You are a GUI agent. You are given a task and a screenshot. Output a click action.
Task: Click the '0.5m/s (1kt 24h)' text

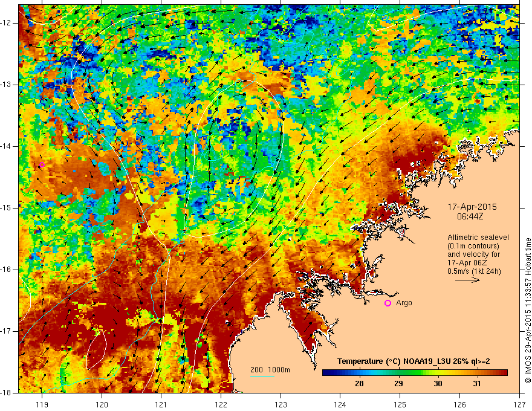[x=474, y=271]
